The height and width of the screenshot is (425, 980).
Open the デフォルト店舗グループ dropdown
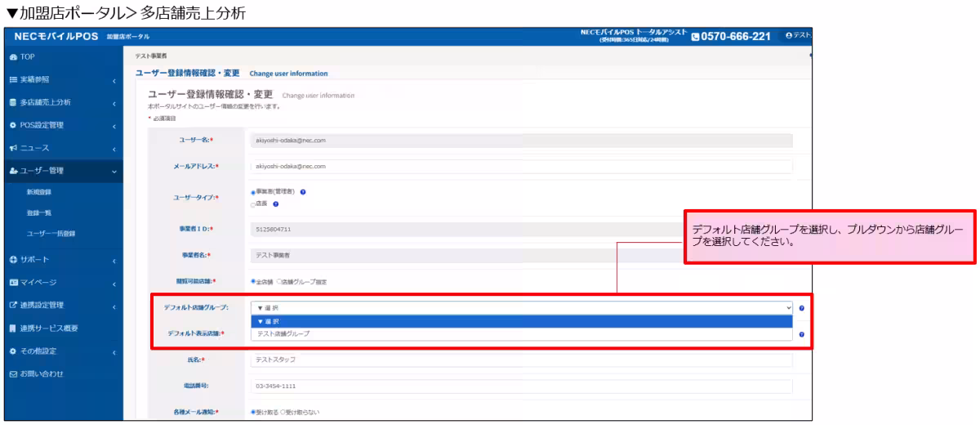coord(521,307)
